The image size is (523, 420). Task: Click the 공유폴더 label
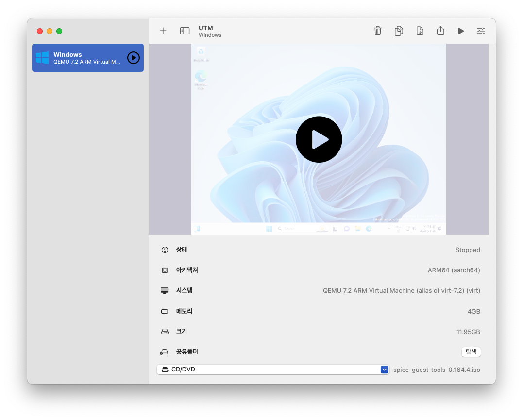(x=187, y=352)
